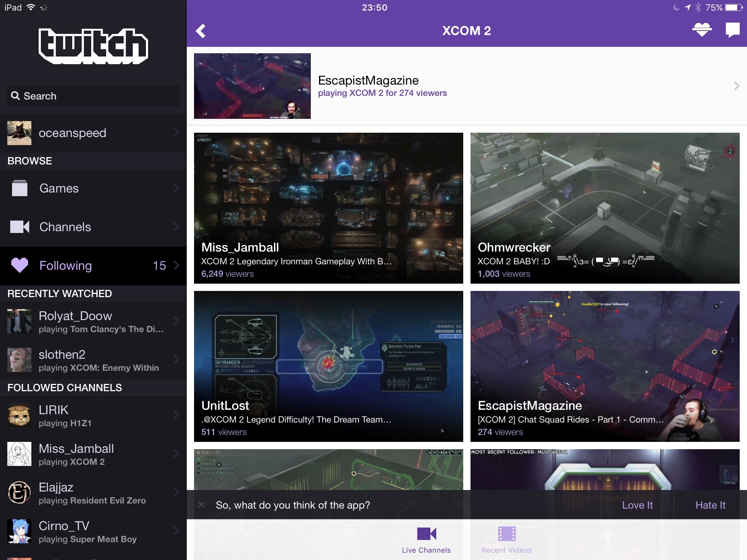Open UnitLost stream thumbnail

coord(328,366)
